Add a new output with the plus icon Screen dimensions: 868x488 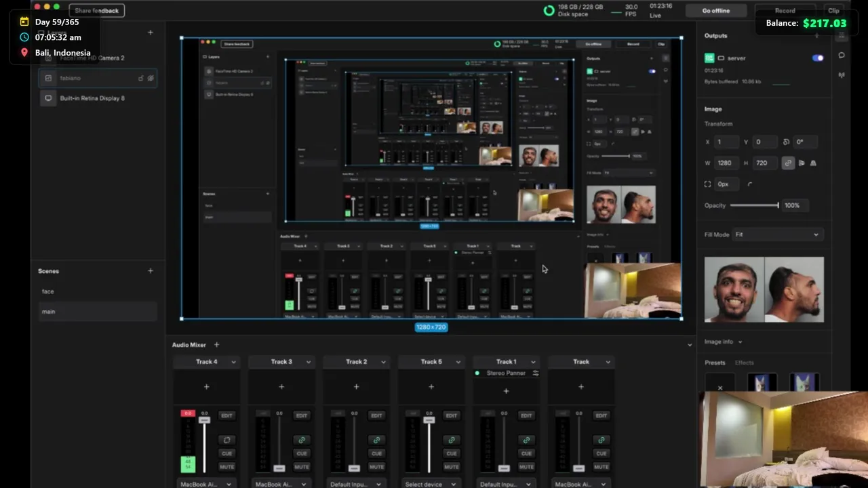tap(816, 36)
